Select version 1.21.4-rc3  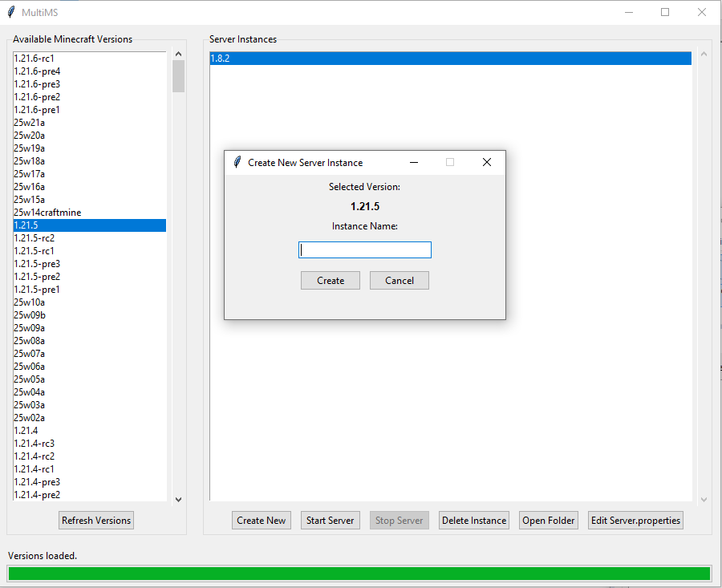tap(89, 444)
